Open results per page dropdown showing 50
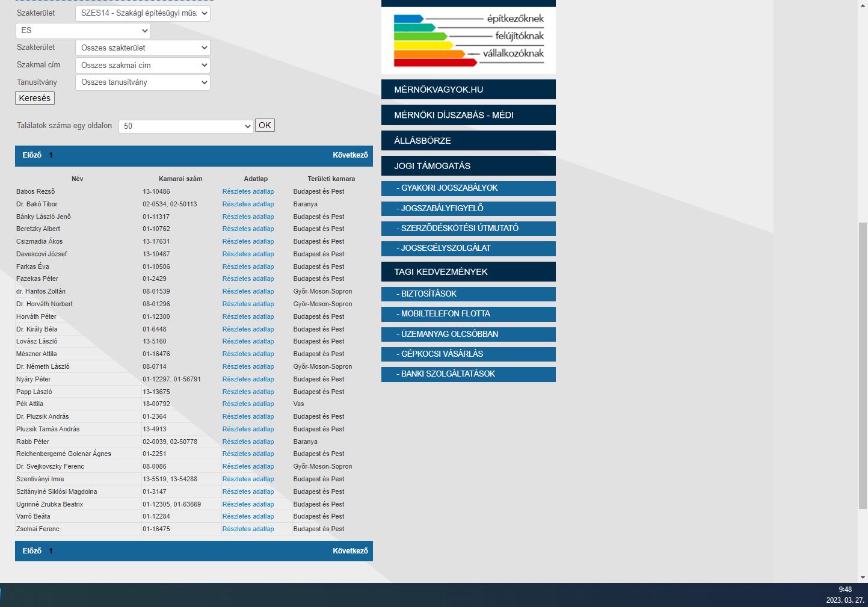Screen dimensions: 868x607 tap(186, 126)
